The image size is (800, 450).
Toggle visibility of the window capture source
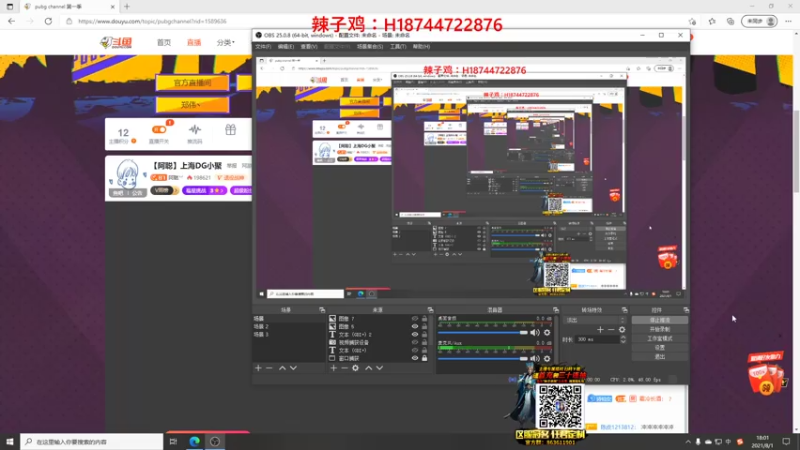click(415, 358)
